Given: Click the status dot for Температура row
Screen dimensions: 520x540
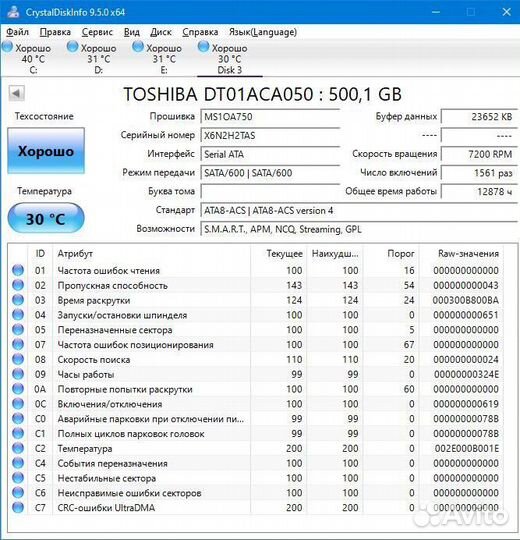Looking at the screenshot, I should [x=18, y=448].
